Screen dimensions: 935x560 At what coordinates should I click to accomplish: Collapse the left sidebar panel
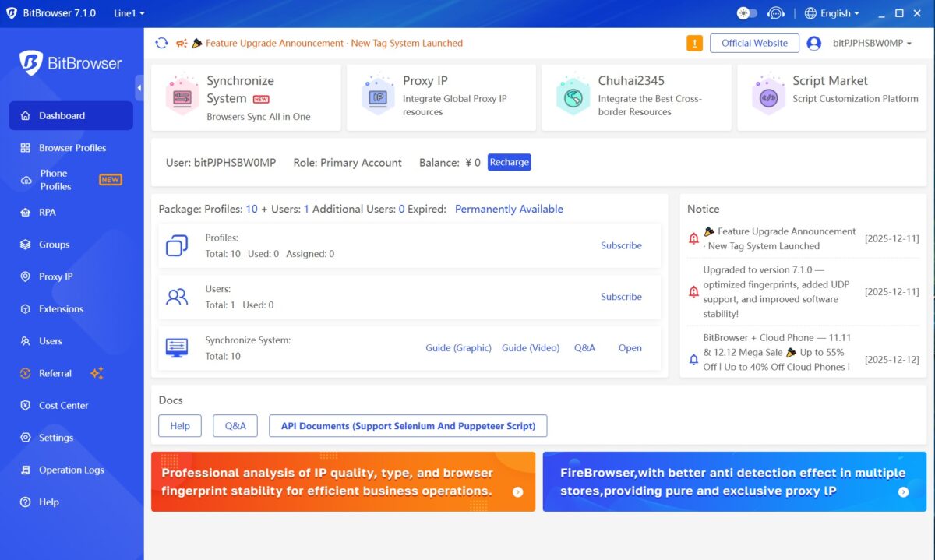[x=139, y=88]
